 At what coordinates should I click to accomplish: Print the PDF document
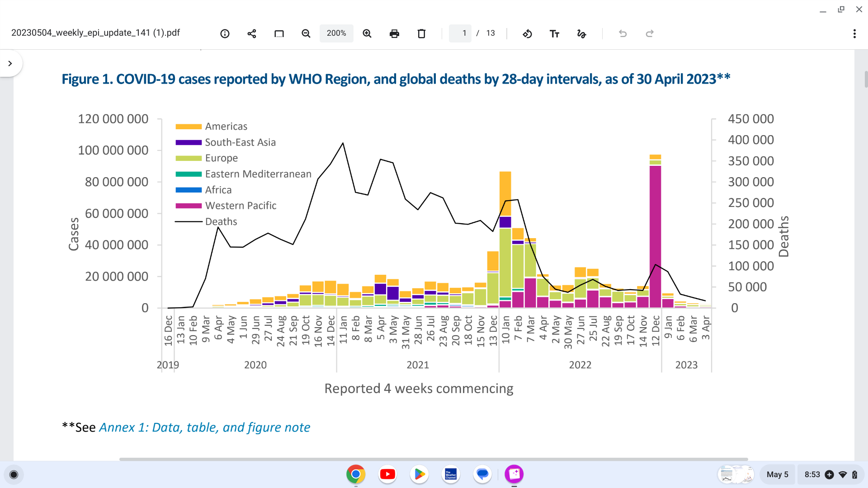394,33
